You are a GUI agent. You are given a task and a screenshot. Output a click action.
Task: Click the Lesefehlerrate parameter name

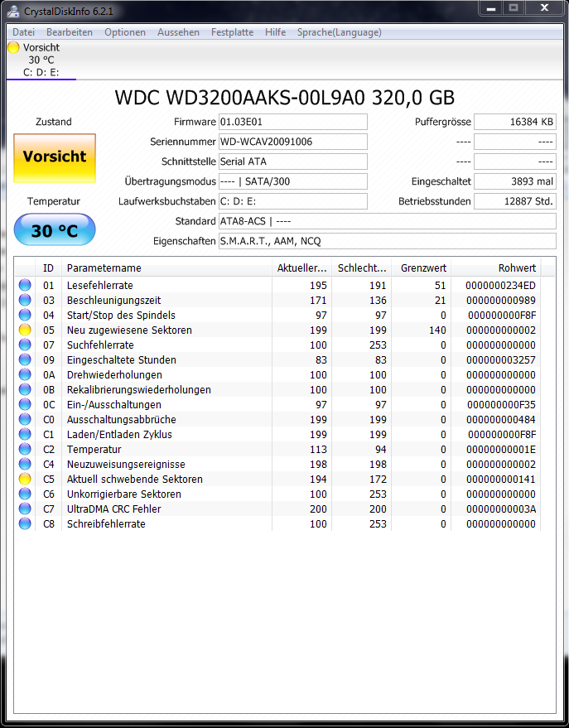tap(99, 285)
